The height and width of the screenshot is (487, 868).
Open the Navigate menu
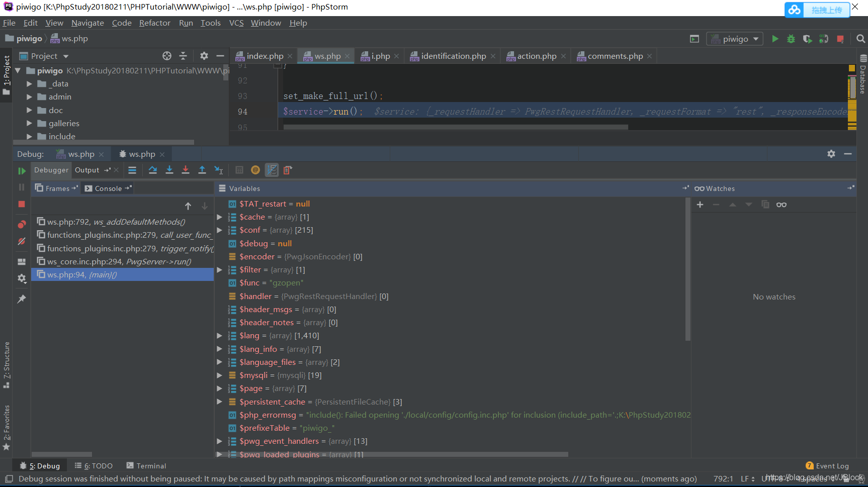click(88, 23)
